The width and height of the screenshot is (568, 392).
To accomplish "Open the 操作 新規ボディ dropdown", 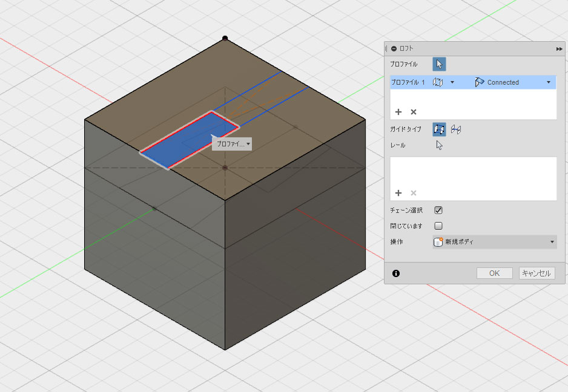I will click(552, 242).
